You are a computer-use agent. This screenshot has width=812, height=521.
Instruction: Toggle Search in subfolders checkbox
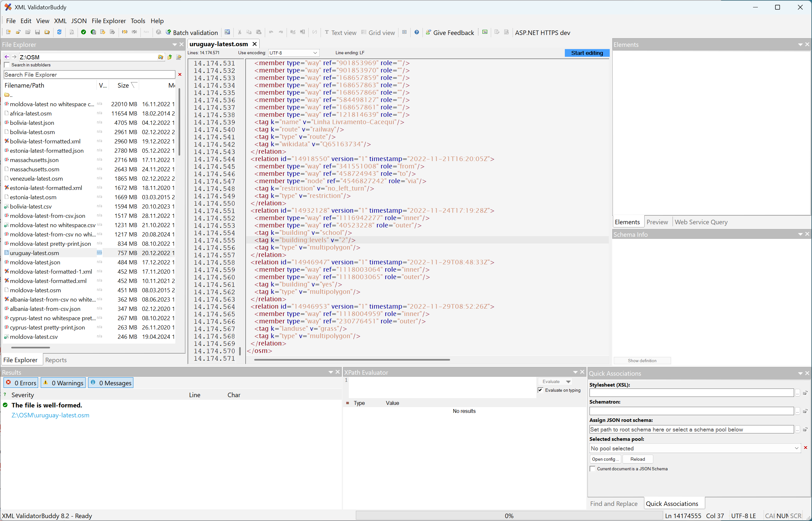click(7, 65)
